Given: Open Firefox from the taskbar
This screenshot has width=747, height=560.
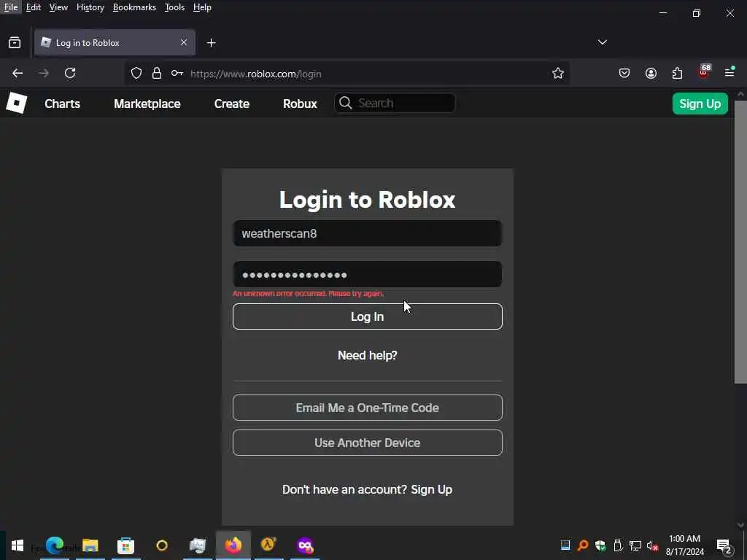Looking at the screenshot, I should [233, 545].
